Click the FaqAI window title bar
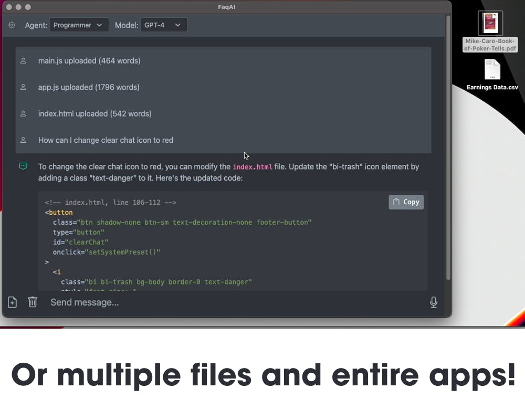525x420 pixels. (x=227, y=7)
